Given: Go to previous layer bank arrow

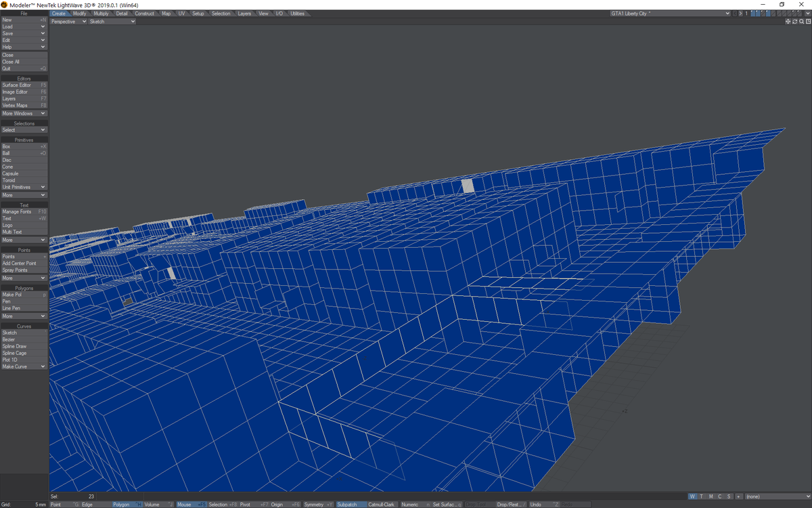Looking at the screenshot, I should (x=736, y=14).
